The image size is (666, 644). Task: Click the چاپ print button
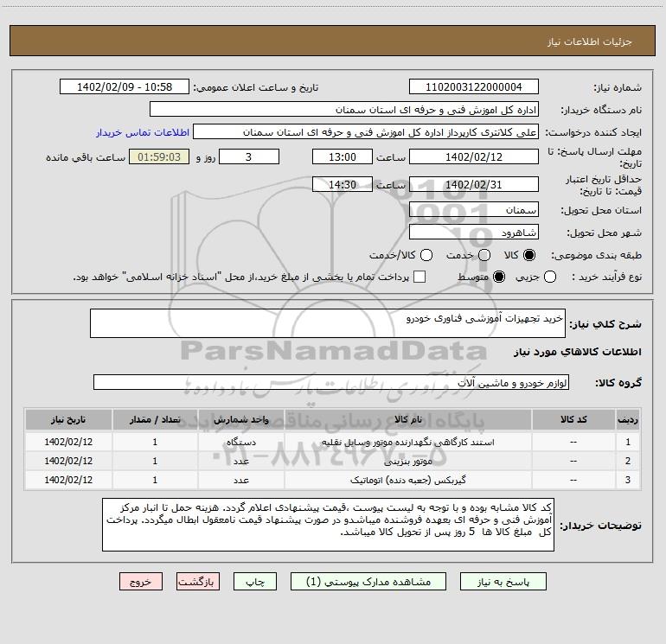tap(255, 582)
